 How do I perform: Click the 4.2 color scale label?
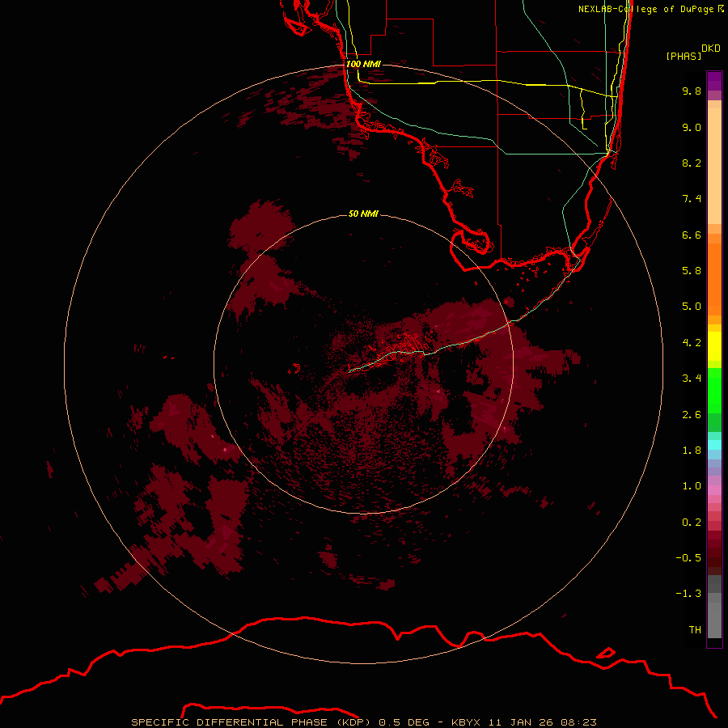pos(692,343)
